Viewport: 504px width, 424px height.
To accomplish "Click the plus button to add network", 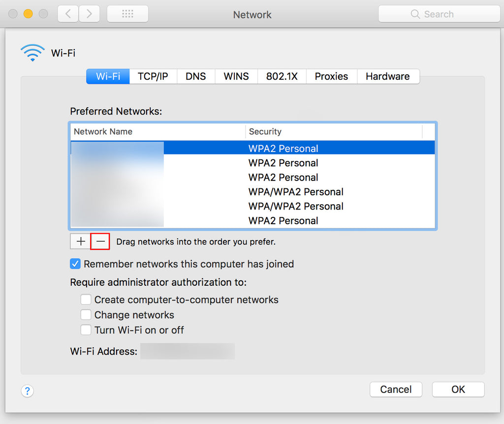I will point(81,242).
